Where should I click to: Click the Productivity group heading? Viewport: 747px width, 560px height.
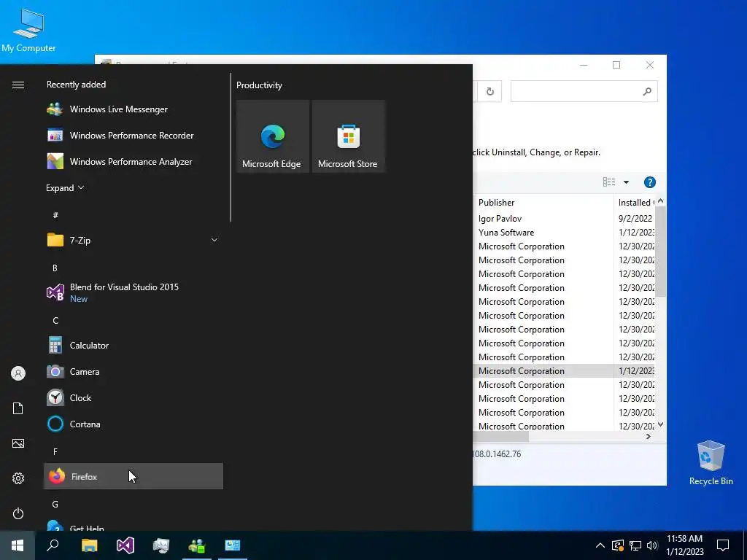259,85
